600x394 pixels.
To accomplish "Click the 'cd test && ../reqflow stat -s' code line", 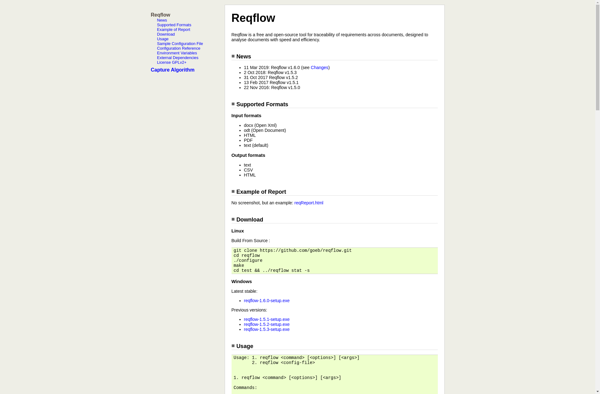I will tap(272, 270).
